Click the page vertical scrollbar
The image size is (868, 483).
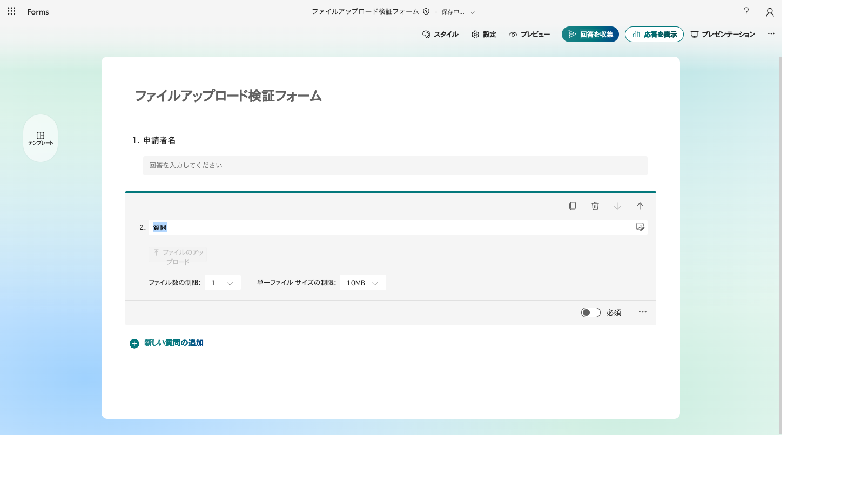780,245
